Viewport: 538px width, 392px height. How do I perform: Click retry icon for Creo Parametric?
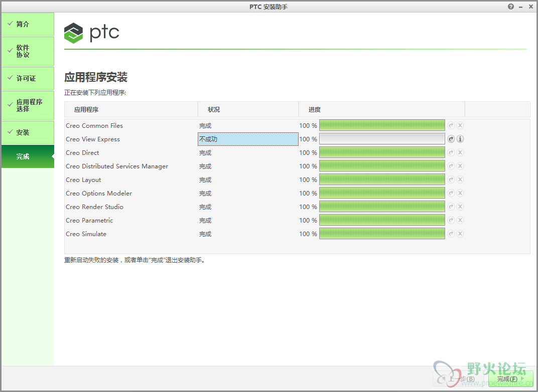pyautogui.click(x=451, y=220)
